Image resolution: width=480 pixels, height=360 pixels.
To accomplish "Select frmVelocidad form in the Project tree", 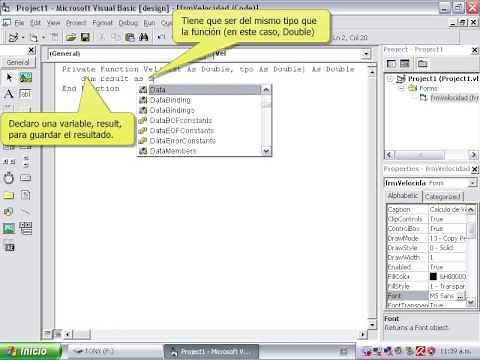I will coord(449,98).
